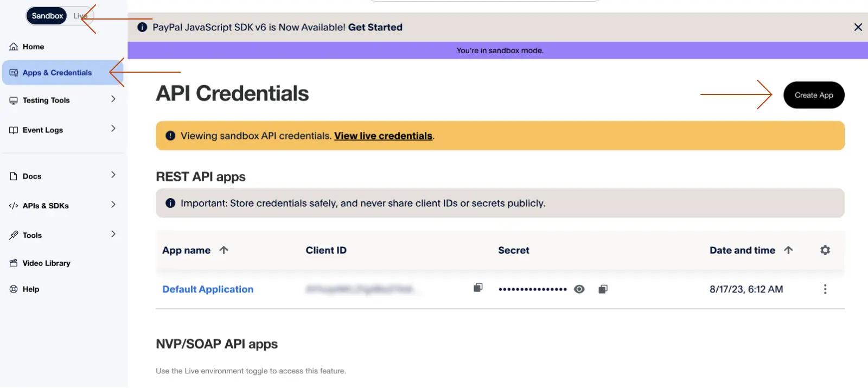This screenshot has height=388, width=868.
Task: Click warning icon in yellow sandbox notice
Action: tap(170, 136)
